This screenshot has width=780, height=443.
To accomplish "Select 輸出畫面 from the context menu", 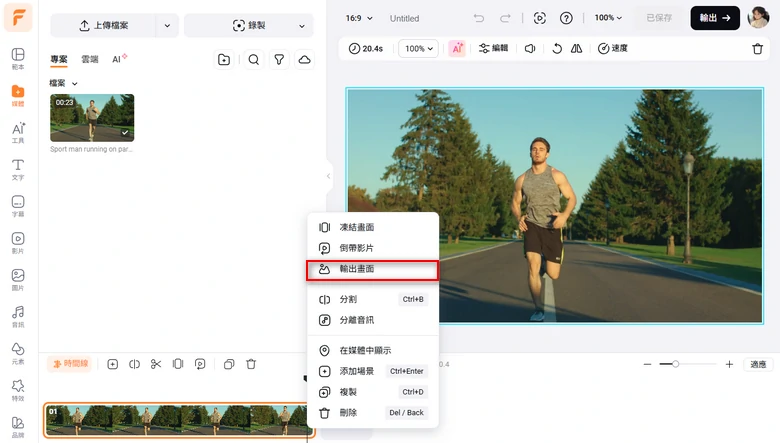I will (x=374, y=269).
